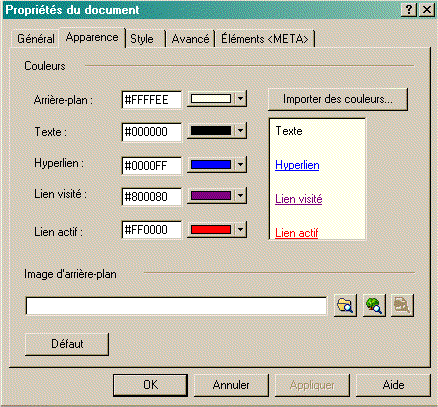Screen dimensions: 438x407
Task: Confirm with the OK button
Action: click(x=150, y=385)
